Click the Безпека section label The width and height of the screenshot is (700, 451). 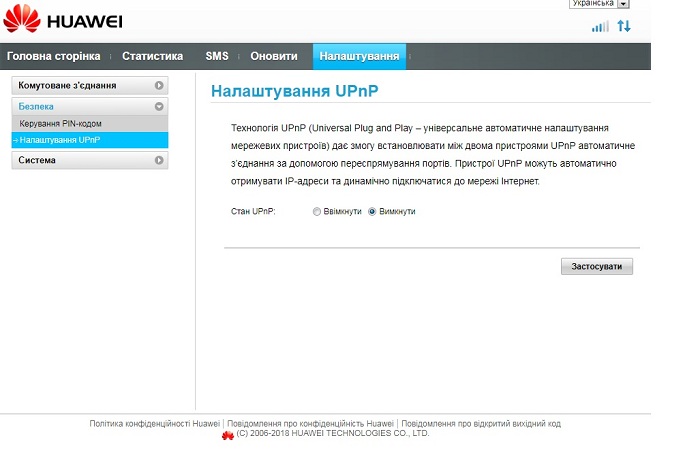36,106
